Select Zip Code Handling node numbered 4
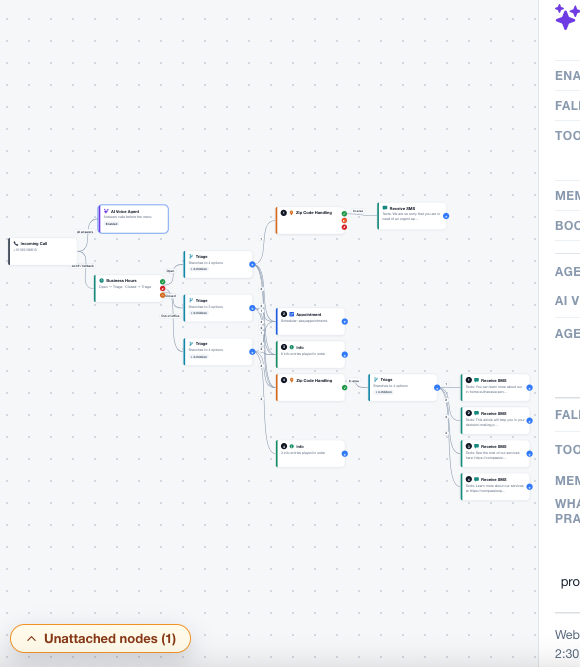 pyautogui.click(x=310, y=388)
